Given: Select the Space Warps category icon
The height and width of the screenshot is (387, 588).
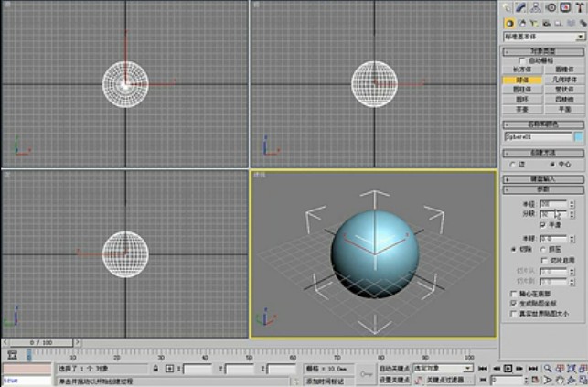Looking at the screenshot, I should 571,24.
